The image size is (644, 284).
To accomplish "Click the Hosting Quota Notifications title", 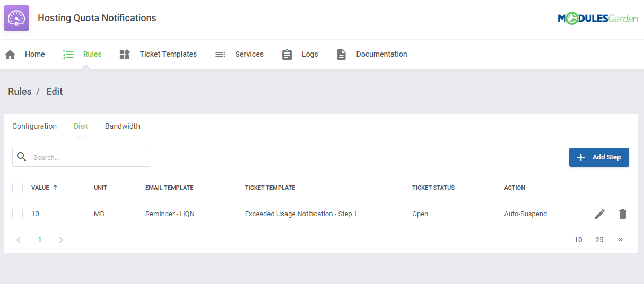I will [x=97, y=18].
